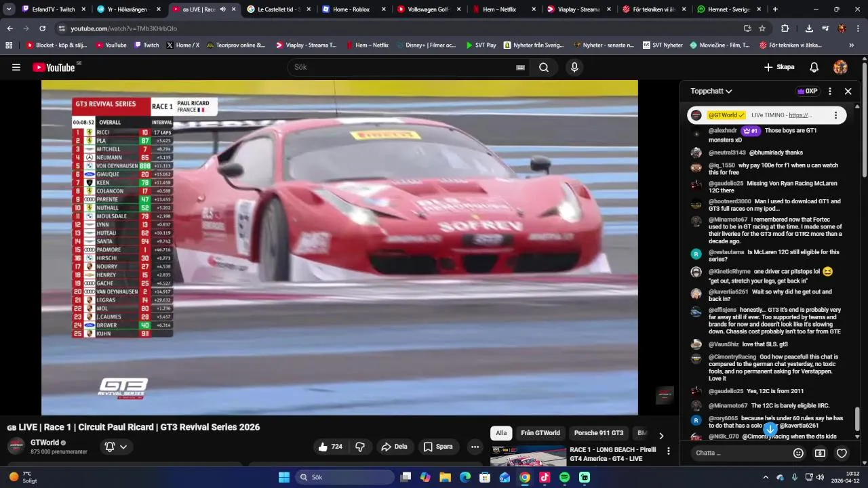Go back in Chrome

pos(9,28)
